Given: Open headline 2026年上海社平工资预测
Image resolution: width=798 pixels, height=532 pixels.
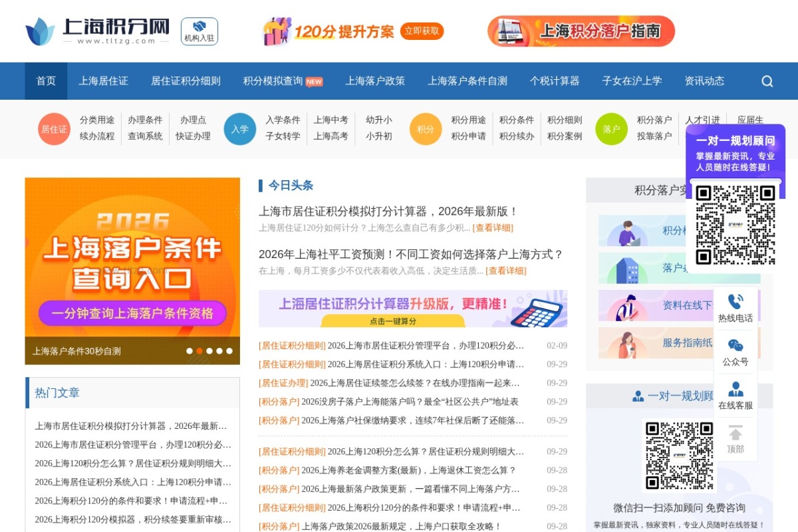Looking at the screenshot, I should click(411, 255).
